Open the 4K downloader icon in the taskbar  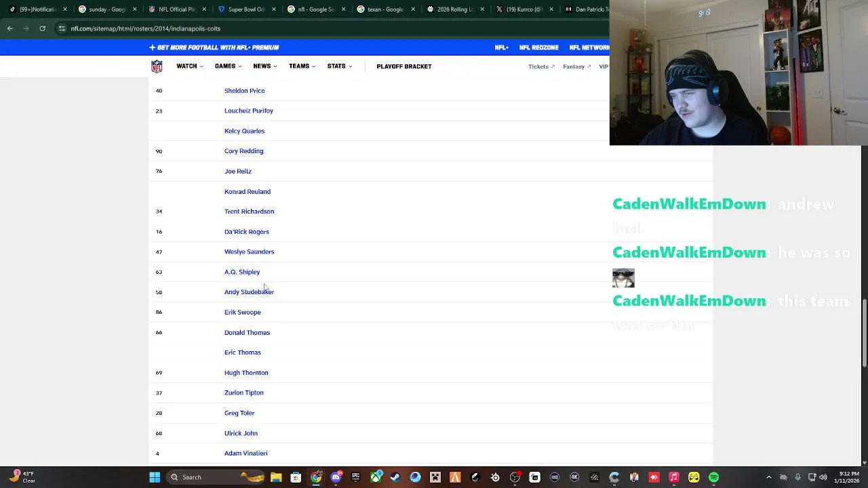click(574, 477)
